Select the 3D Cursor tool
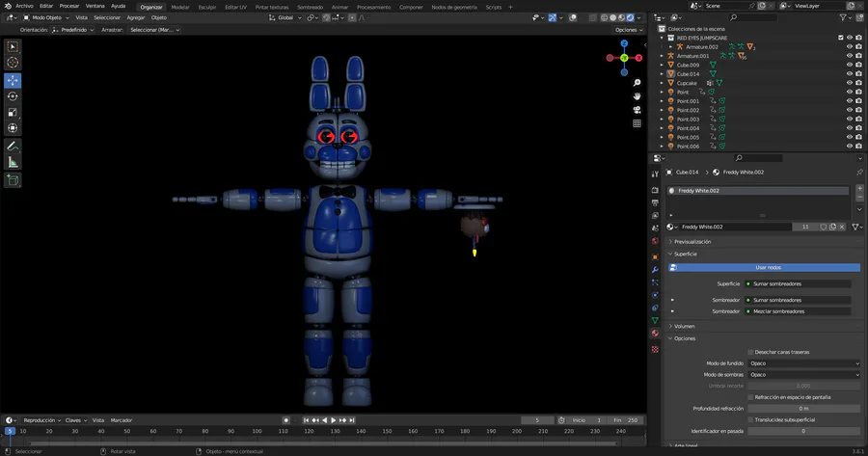 pyautogui.click(x=13, y=63)
